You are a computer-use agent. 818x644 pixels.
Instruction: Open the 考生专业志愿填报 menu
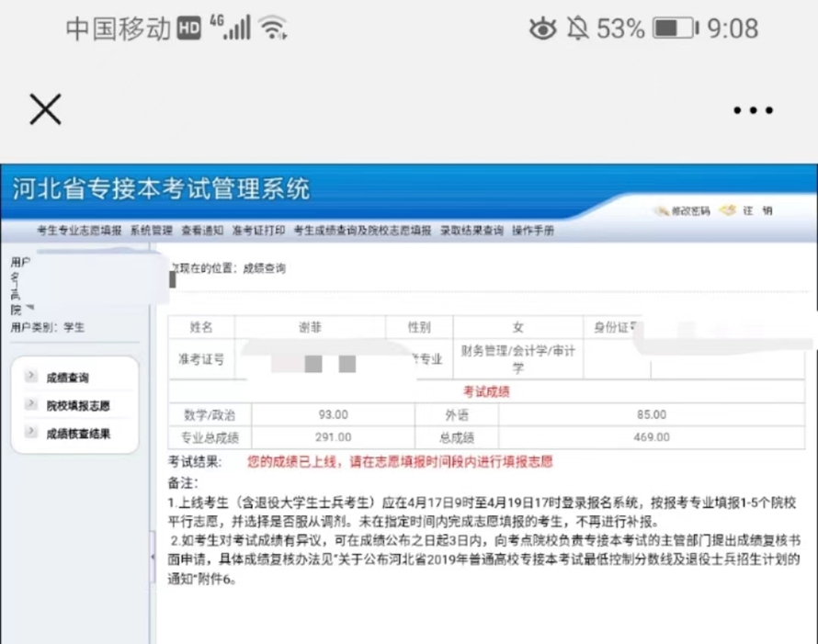pos(79,231)
